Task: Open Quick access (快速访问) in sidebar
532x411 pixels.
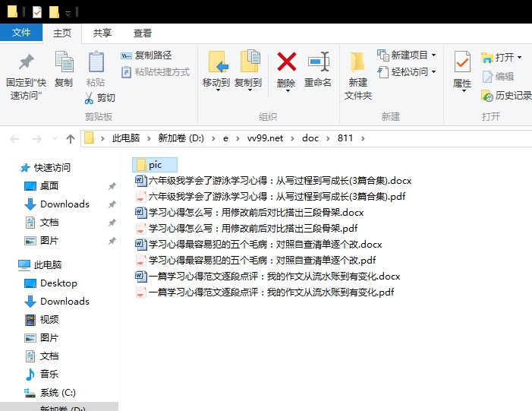Action: pyautogui.click(x=45, y=167)
